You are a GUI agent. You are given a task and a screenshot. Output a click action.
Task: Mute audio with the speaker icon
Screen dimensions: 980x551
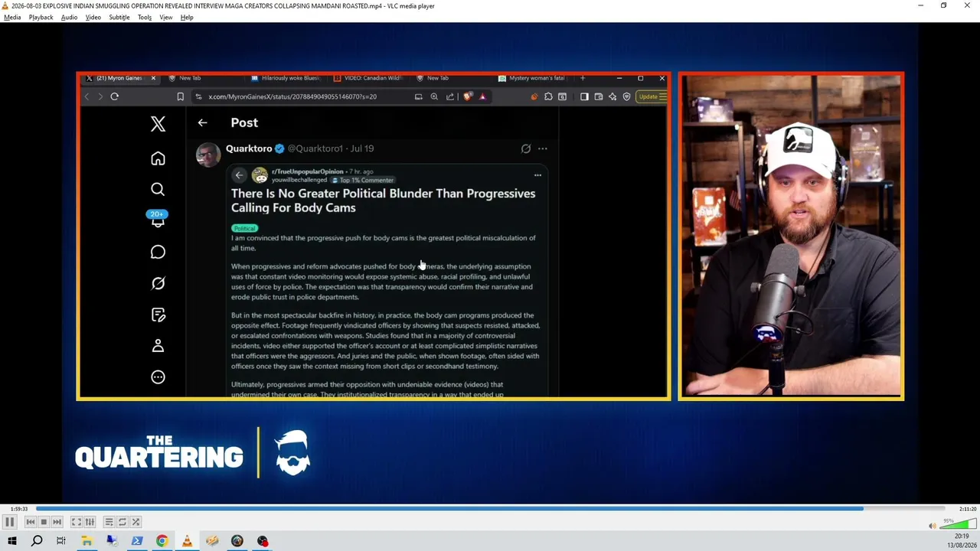pyautogui.click(x=932, y=526)
